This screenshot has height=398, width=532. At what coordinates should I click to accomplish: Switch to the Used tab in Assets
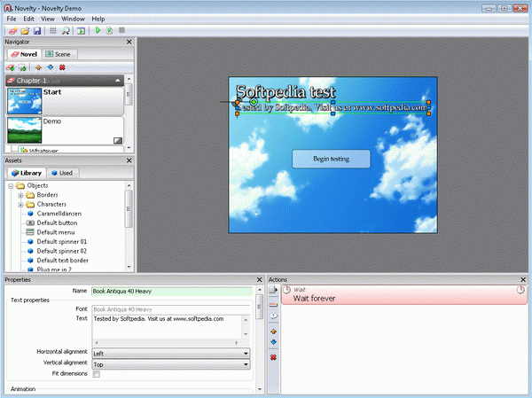(62, 173)
